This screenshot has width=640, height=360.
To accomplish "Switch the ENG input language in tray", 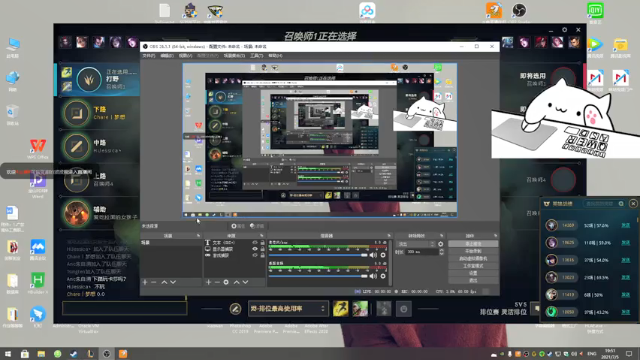I will point(591,353).
